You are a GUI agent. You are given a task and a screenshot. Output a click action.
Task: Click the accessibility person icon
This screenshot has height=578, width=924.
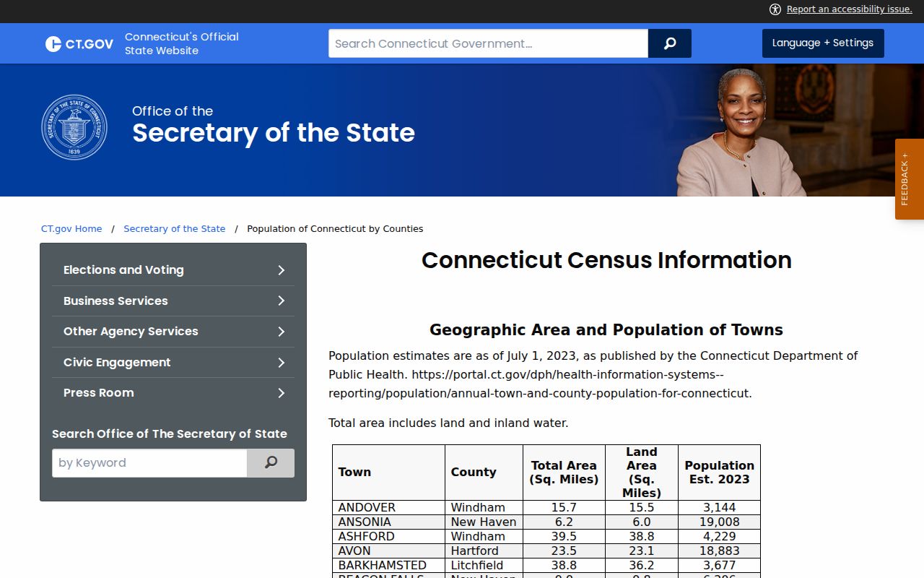point(775,9)
